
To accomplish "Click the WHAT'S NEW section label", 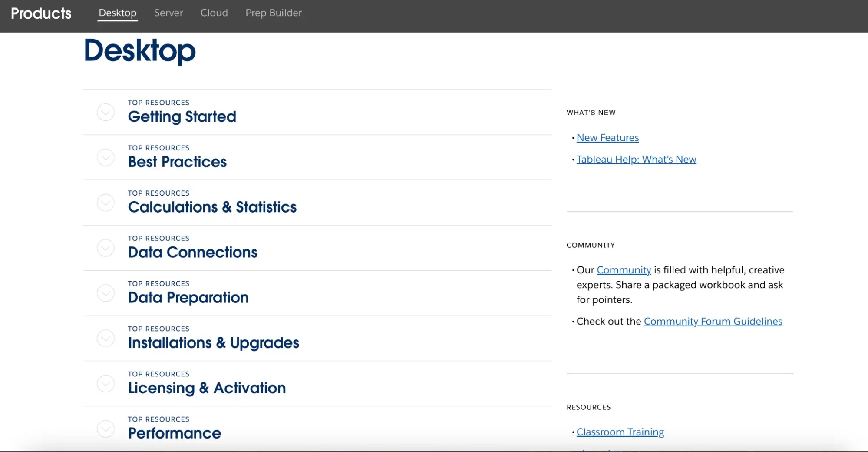I will [591, 113].
